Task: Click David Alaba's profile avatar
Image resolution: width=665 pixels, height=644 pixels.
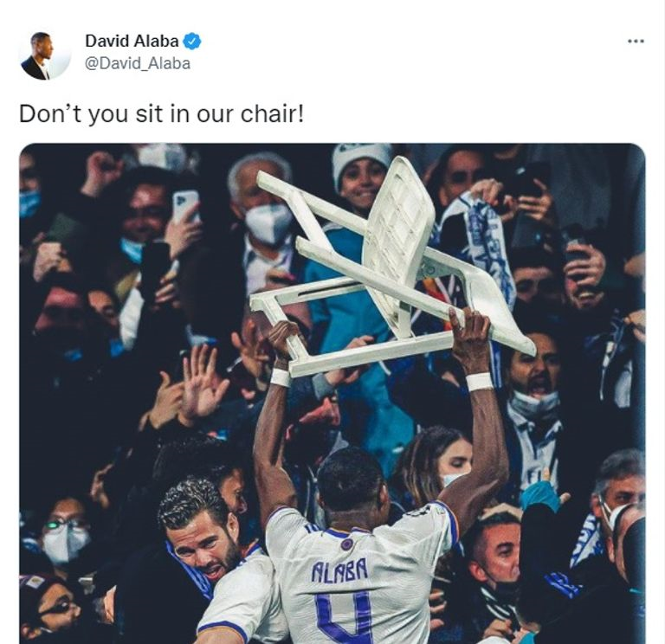Action: click(46, 55)
